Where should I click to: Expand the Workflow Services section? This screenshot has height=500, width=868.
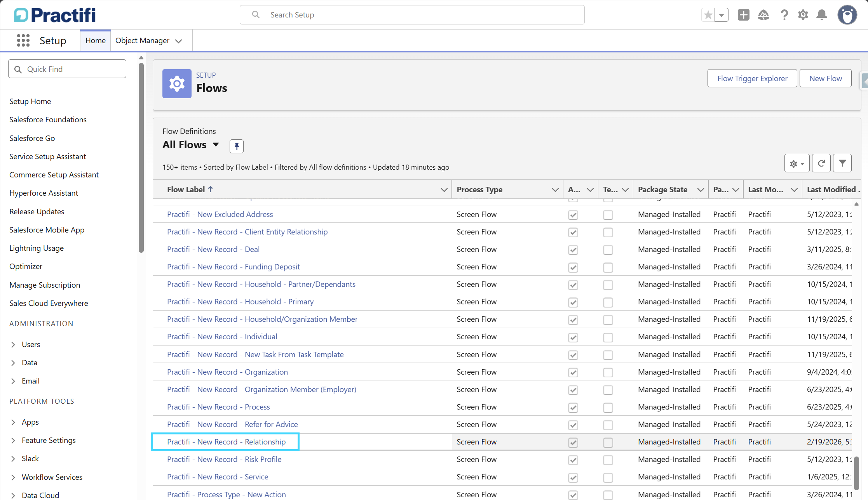point(13,477)
